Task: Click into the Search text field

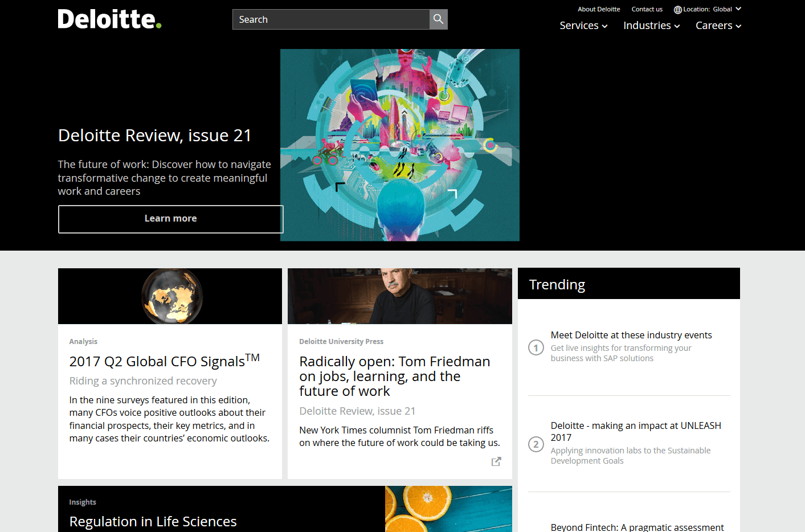Action: (330, 19)
